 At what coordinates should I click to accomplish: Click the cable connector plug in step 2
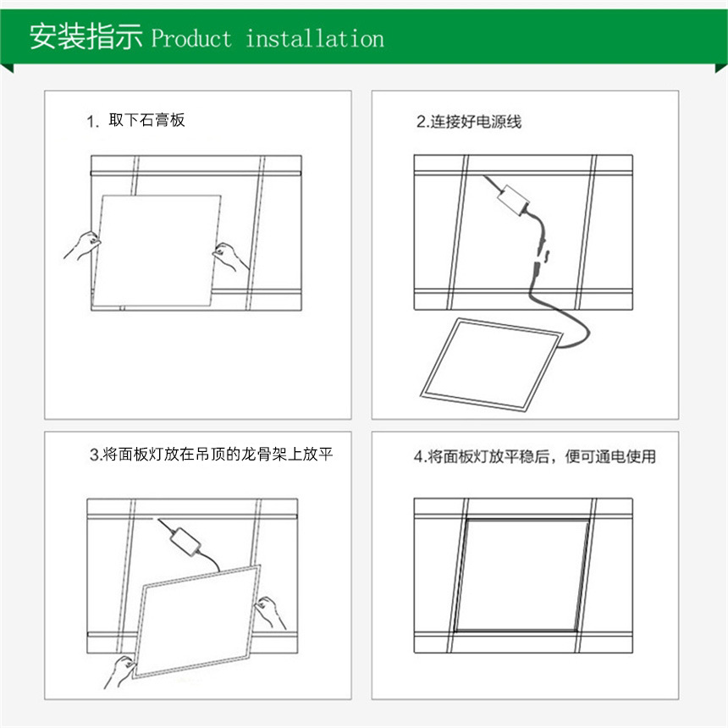click(x=540, y=257)
